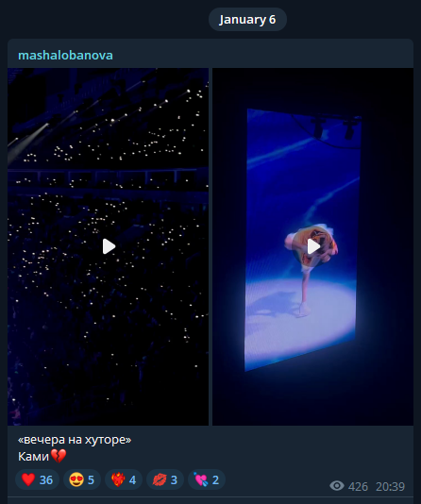Add a red heart reaction

[x=37, y=479]
